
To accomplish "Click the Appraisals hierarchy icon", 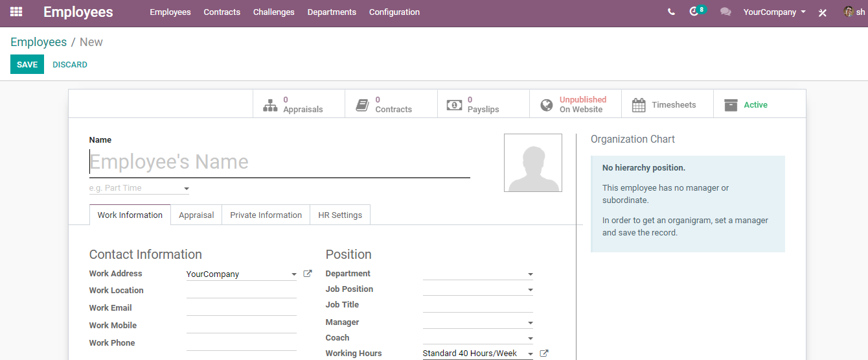I will tap(270, 105).
